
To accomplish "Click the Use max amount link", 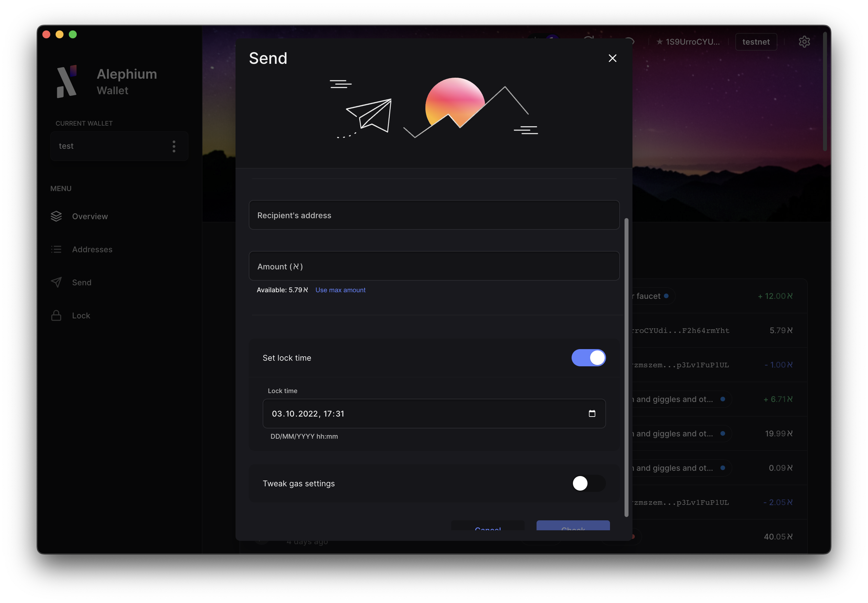I will [340, 290].
